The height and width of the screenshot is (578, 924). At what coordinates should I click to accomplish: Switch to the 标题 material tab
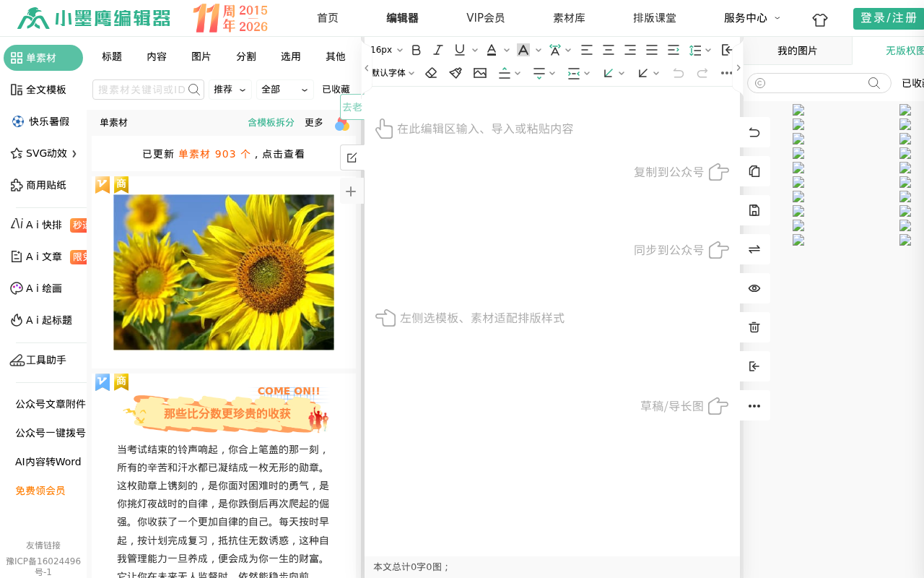pyautogui.click(x=112, y=56)
